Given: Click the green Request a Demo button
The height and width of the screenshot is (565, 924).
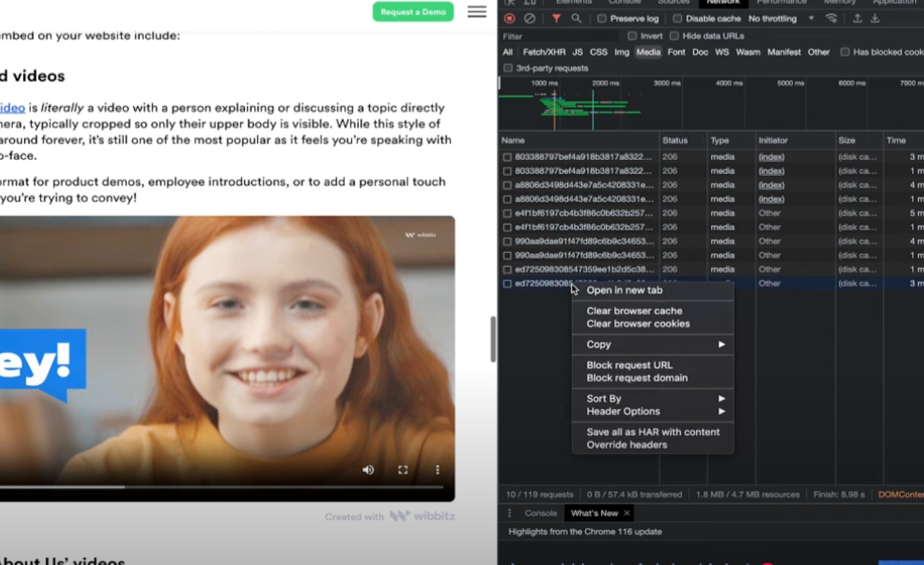Looking at the screenshot, I should pyautogui.click(x=413, y=12).
